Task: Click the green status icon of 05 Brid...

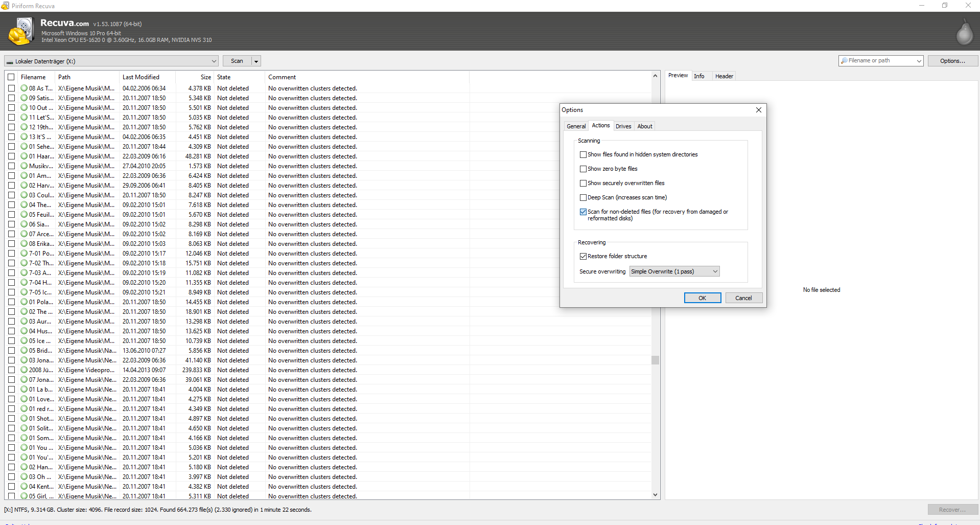Action: tap(24, 351)
